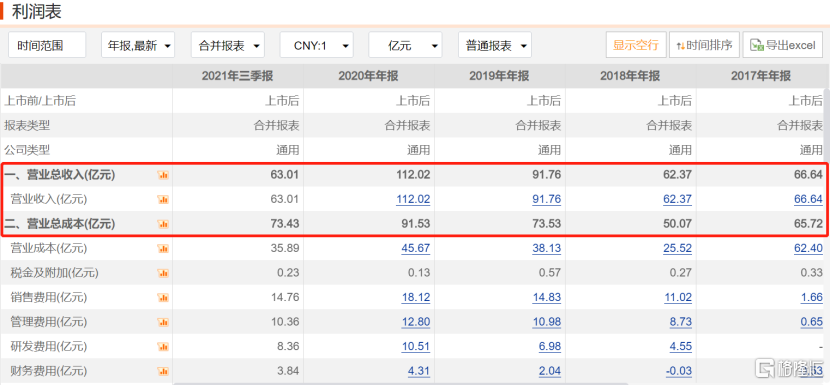
Task: Open 2019 管理费用 value 10.98 link
Action: point(547,322)
